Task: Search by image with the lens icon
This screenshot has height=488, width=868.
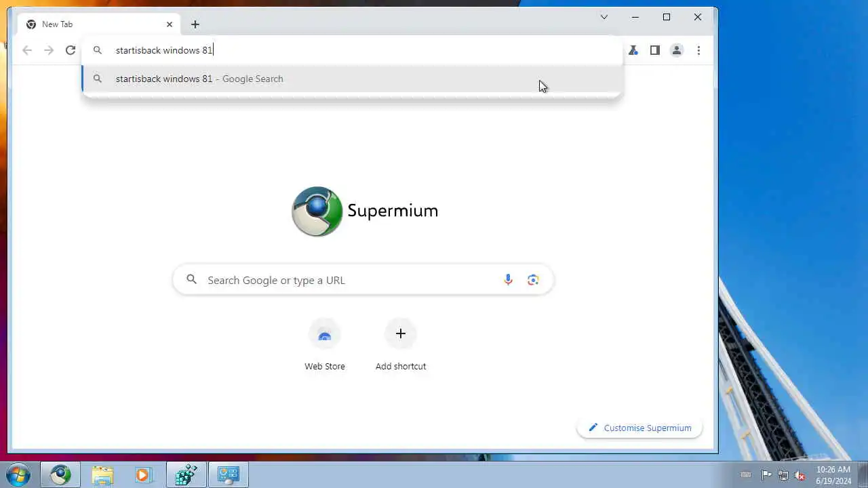Action: (x=533, y=280)
